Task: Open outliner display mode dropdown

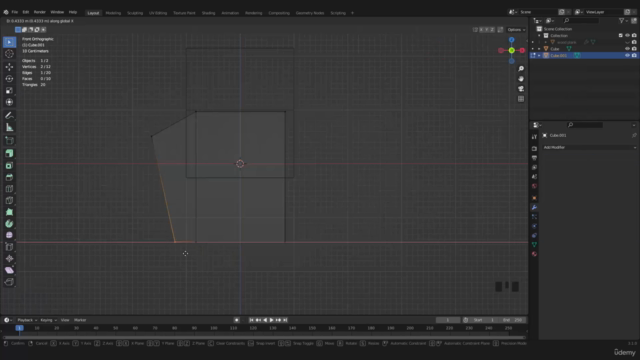Action: [x=550, y=20]
